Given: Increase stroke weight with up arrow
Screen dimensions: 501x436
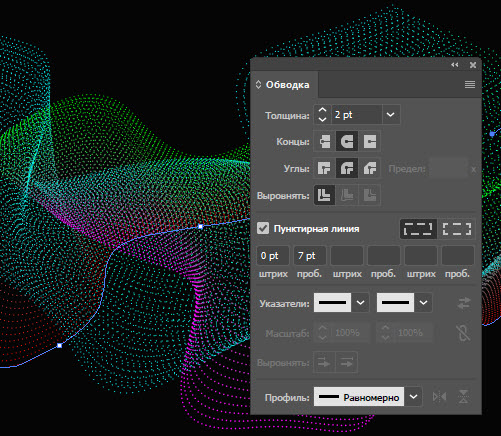Looking at the screenshot, I should point(322,110).
